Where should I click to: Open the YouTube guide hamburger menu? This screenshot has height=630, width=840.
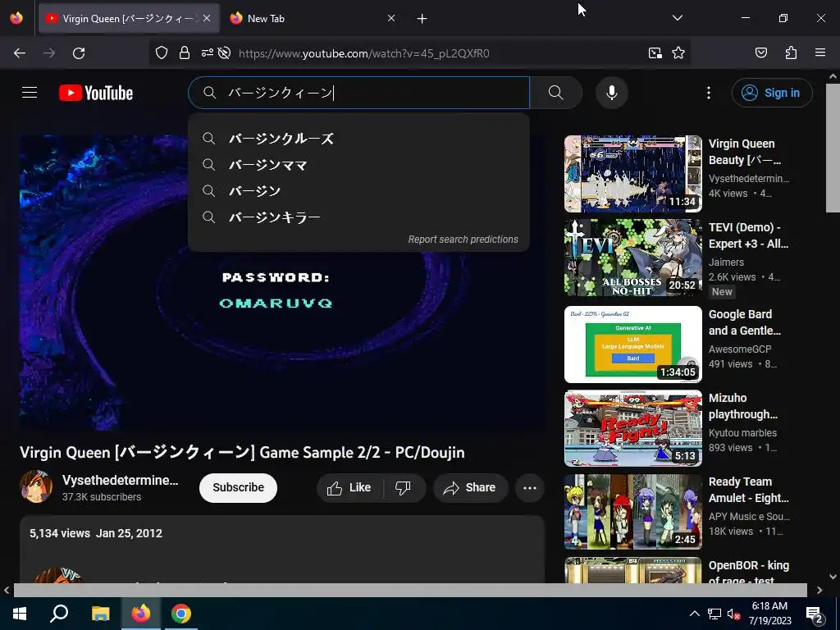click(30, 93)
